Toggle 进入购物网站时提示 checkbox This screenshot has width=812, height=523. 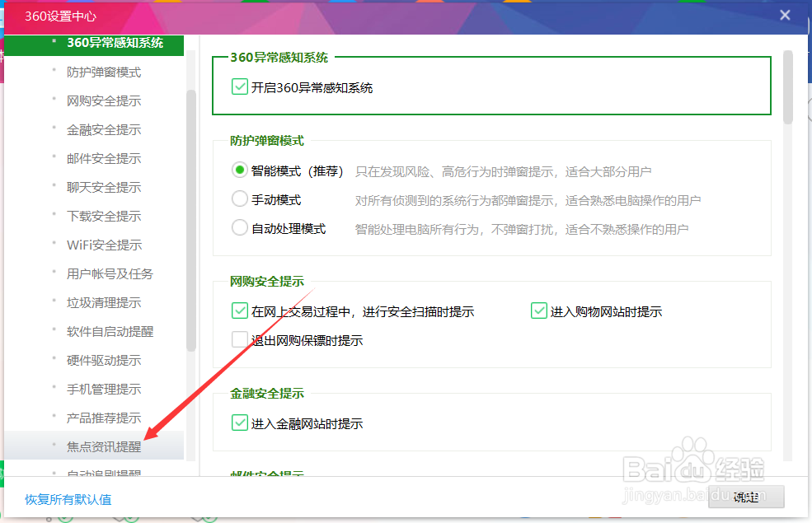tap(538, 311)
